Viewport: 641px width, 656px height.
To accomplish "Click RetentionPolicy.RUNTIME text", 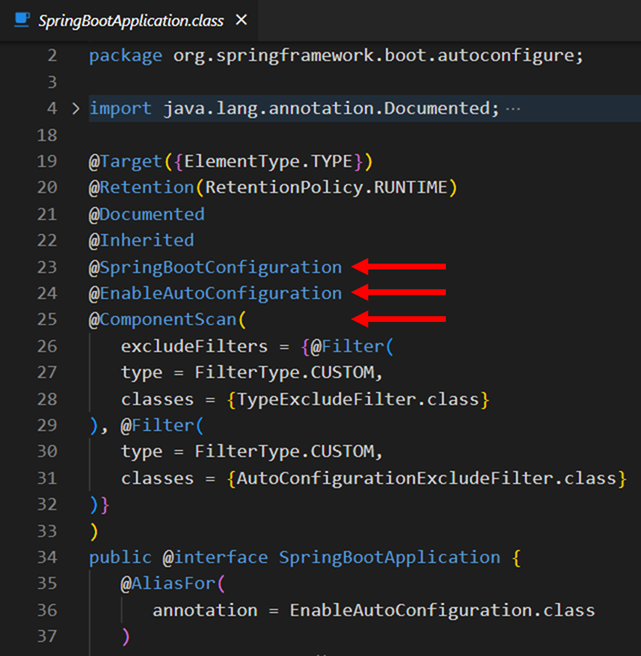I will pyautogui.click(x=326, y=188).
